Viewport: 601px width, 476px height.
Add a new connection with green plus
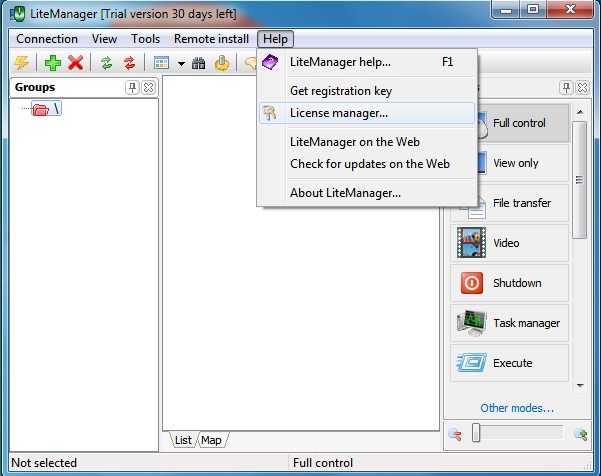coord(53,62)
